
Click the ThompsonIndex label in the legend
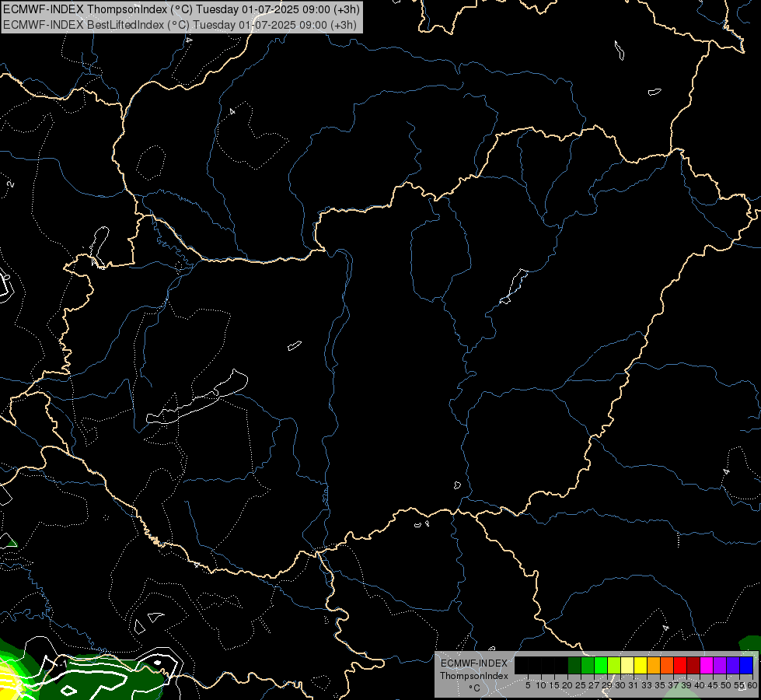click(474, 676)
